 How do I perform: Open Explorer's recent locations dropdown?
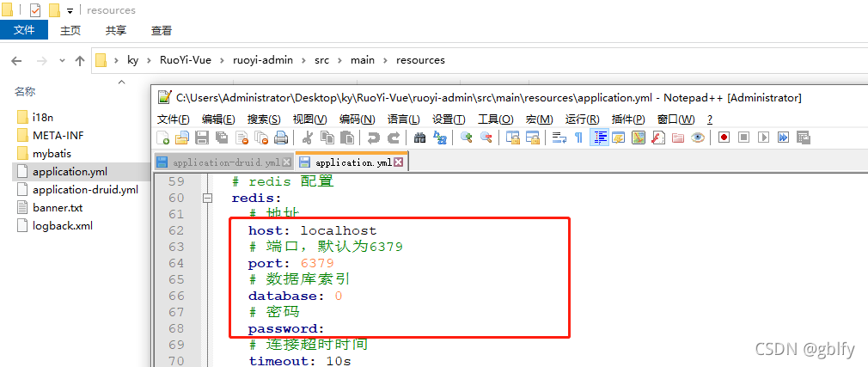tap(62, 60)
